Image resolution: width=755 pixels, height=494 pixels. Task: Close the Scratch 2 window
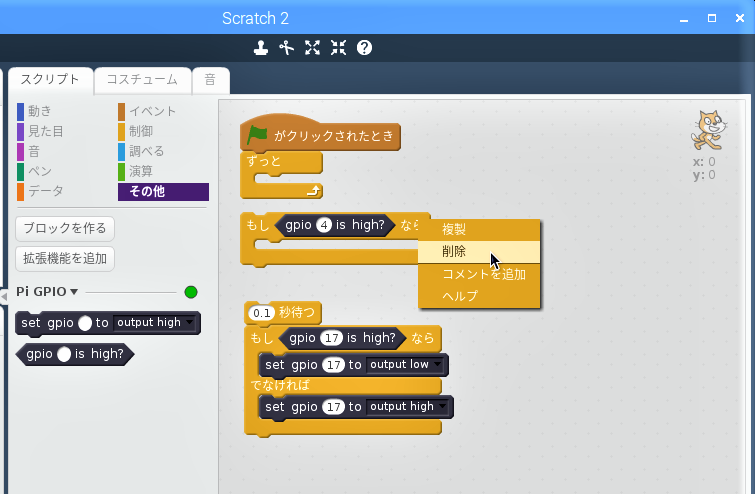[740, 18]
